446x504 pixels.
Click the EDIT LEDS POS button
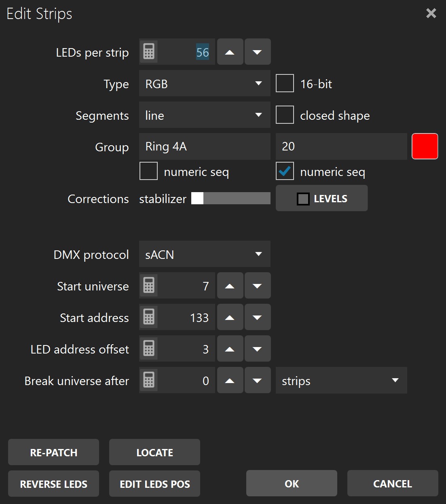tap(154, 484)
